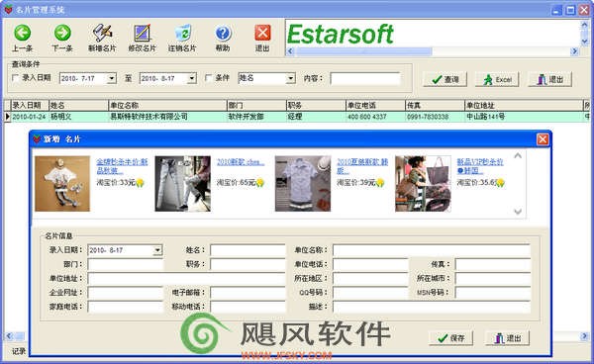Open 帮助 help icon
The width and height of the screenshot is (594, 364).
(x=223, y=38)
